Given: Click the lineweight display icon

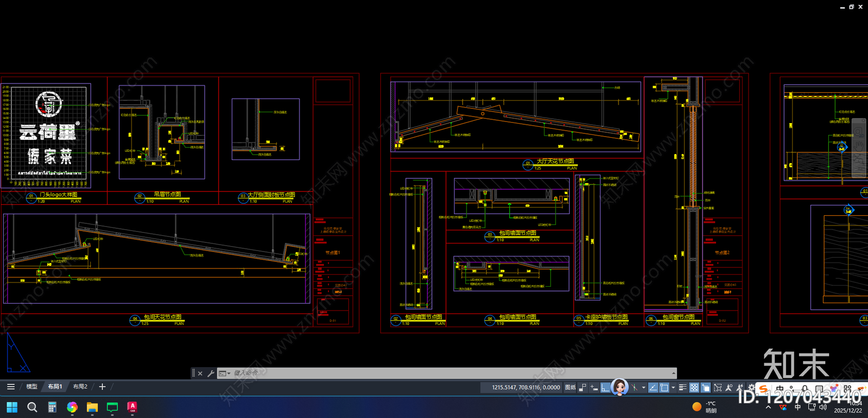Looking at the screenshot, I should [x=682, y=387].
